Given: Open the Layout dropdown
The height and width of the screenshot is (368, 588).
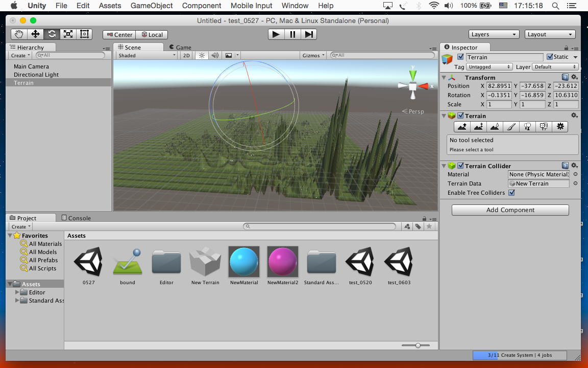Looking at the screenshot, I should pos(550,34).
